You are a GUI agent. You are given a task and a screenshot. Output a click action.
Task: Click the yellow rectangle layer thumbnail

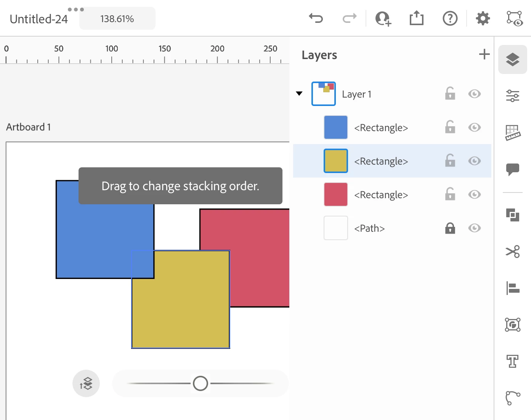point(336,161)
